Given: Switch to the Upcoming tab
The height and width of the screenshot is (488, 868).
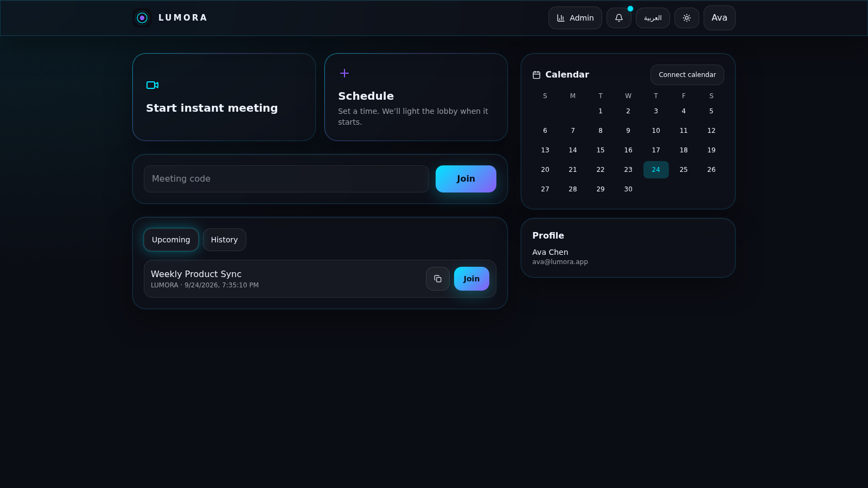Looking at the screenshot, I should pos(171,240).
